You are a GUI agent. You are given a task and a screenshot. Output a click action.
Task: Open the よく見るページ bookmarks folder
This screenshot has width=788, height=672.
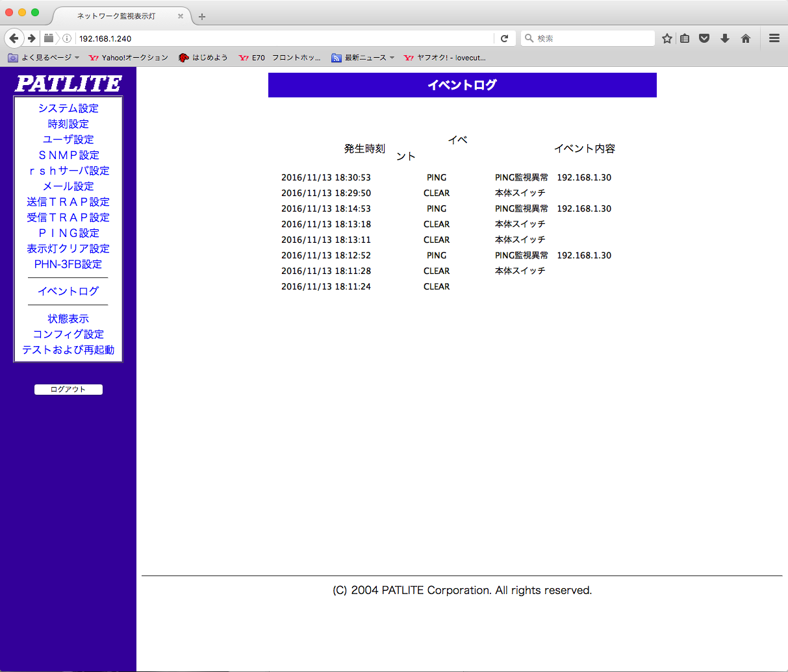click(x=44, y=58)
